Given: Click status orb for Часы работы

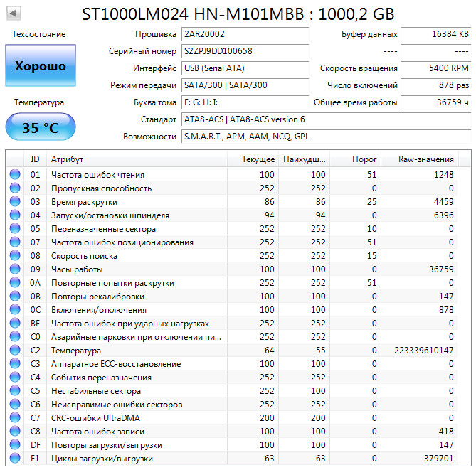Looking at the screenshot, I should click(x=15, y=269).
